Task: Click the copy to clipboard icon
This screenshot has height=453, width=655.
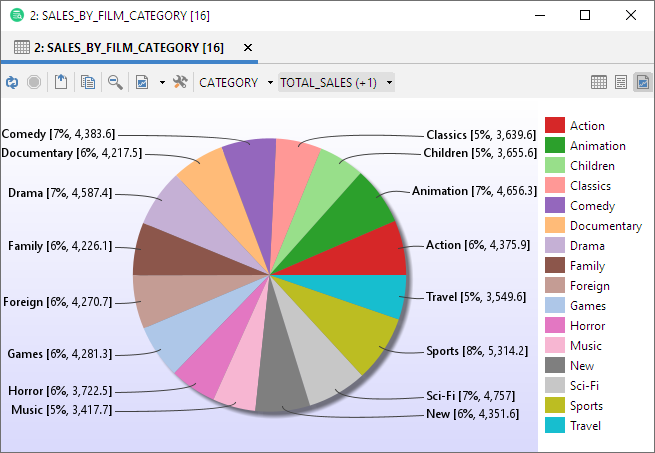Action: pos(88,83)
